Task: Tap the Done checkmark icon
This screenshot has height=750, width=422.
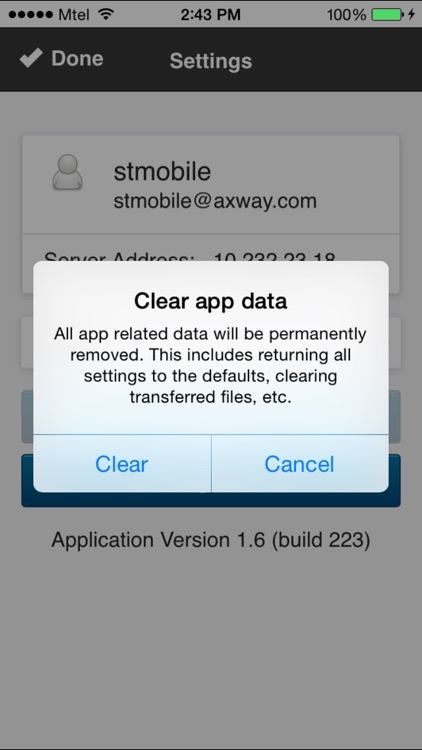Action: pos(31,58)
